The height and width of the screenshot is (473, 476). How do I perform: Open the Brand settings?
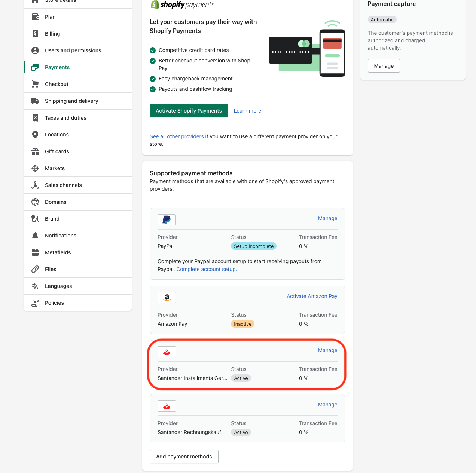pyautogui.click(x=78, y=219)
